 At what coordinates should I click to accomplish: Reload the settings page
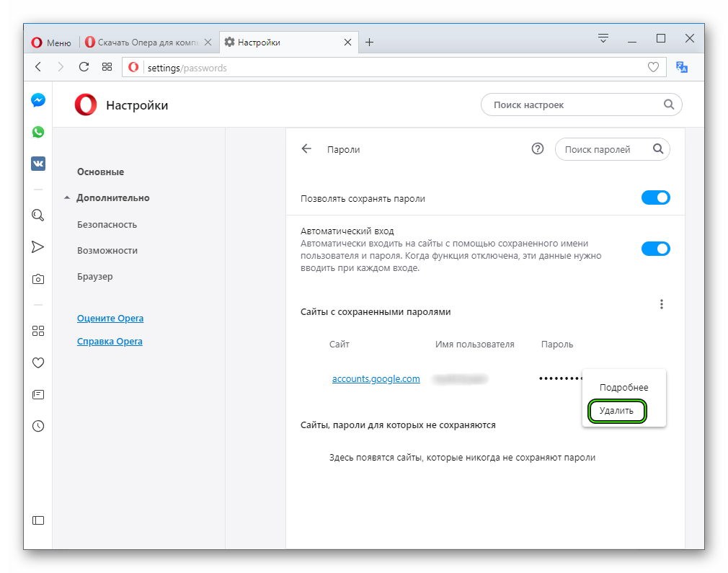(84, 67)
